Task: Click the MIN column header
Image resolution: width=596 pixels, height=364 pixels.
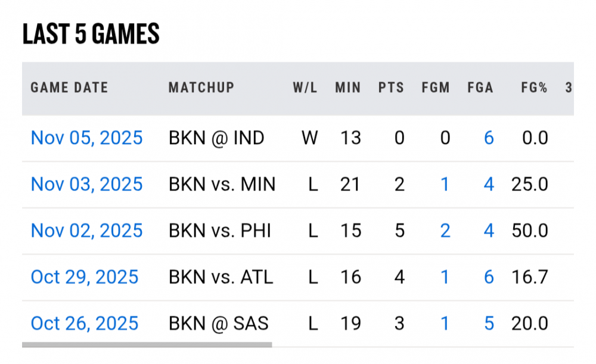Action: coord(347,88)
